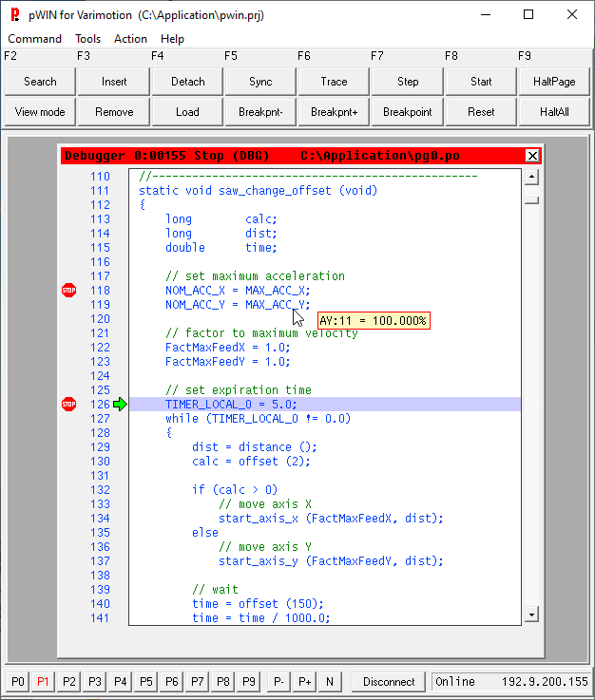The width and height of the screenshot is (595, 700).
Task: Click the scroll down arrow of code view
Action: (531, 615)
